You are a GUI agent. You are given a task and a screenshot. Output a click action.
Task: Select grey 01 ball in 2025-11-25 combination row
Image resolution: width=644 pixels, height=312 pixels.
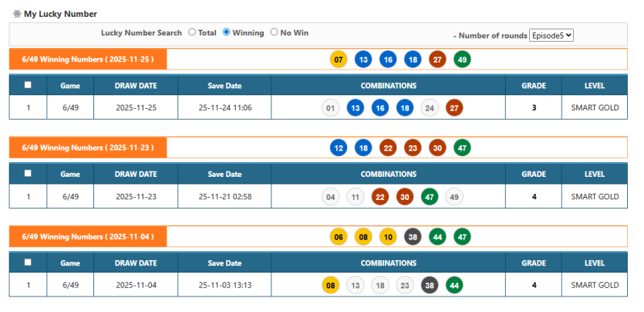tap(330, 108)
